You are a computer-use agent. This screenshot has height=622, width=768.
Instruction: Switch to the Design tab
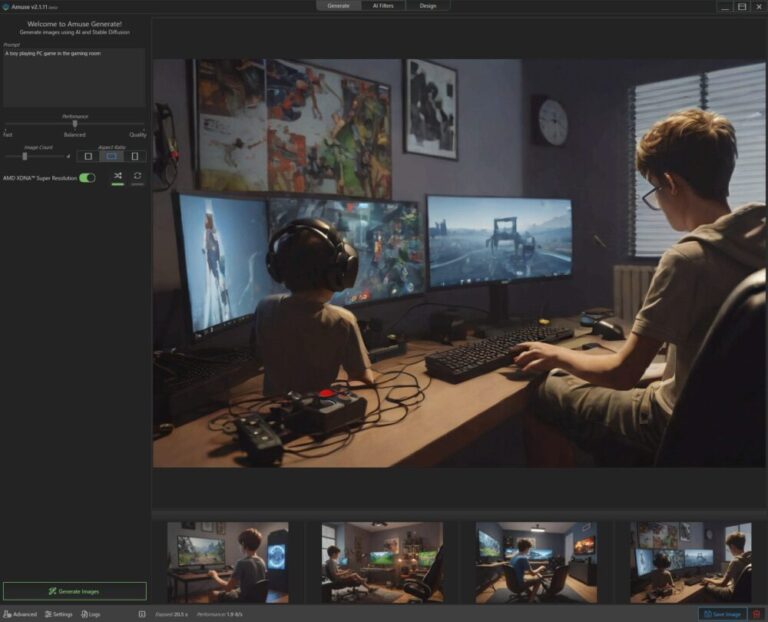(x=427, y=6)
